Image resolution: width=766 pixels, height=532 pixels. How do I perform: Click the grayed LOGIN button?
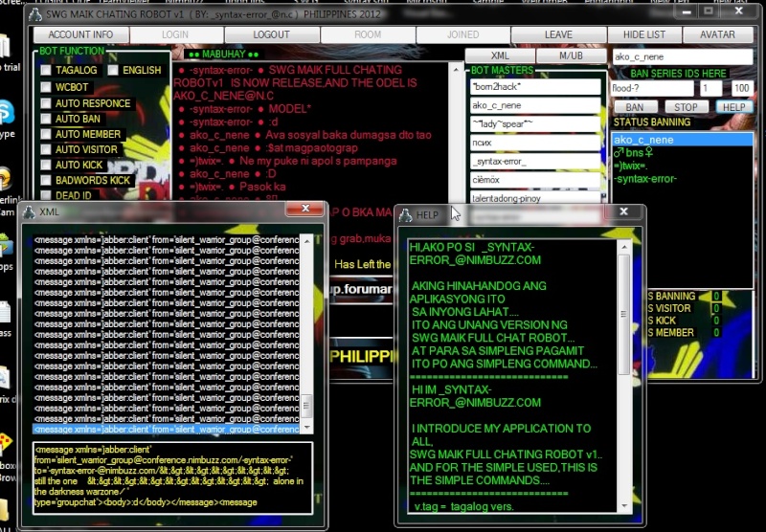pyautogui.click(x=175, y=34)
